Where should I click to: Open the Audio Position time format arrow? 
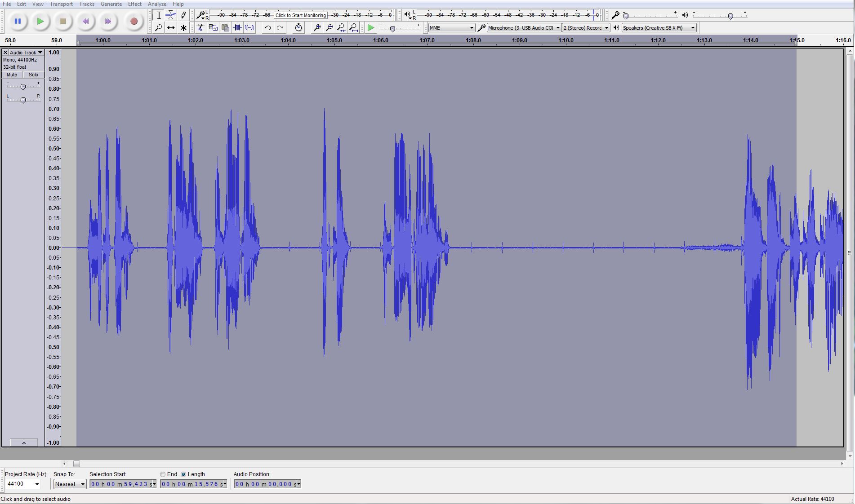[298, 484]
